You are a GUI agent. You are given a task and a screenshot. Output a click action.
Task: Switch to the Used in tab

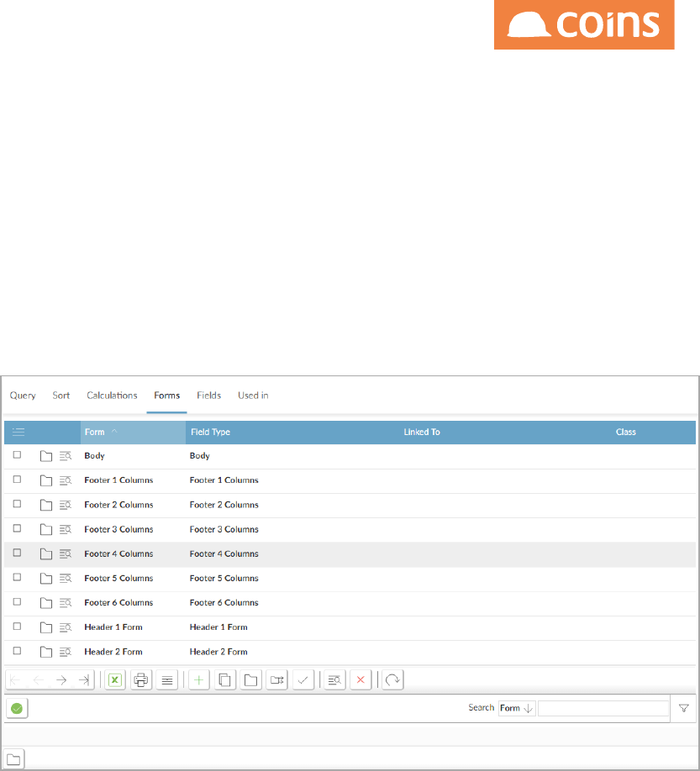tap(253, 396)
